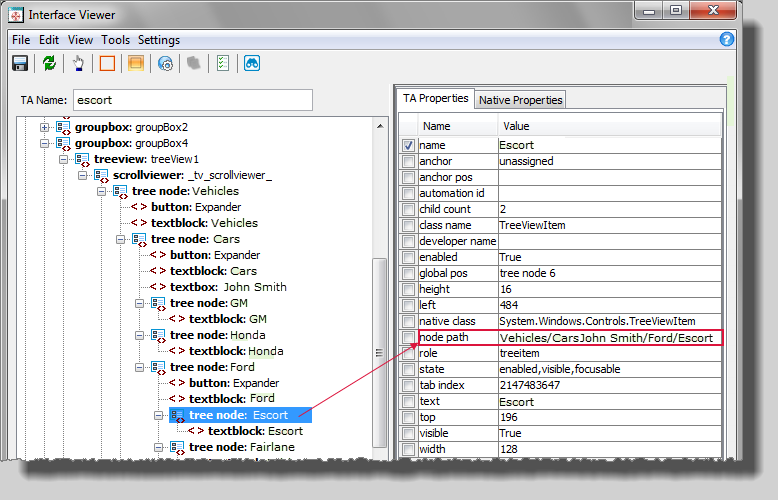Collapse the tree node GM
The width and height of the screenshot is (778, 500).
pyautogui.click(x=139, y=304)
